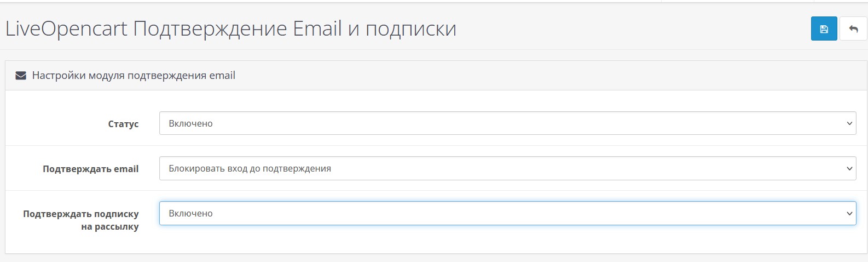Click the word email in the panel heading
868x262 pixels.
(x=222, y=75)
